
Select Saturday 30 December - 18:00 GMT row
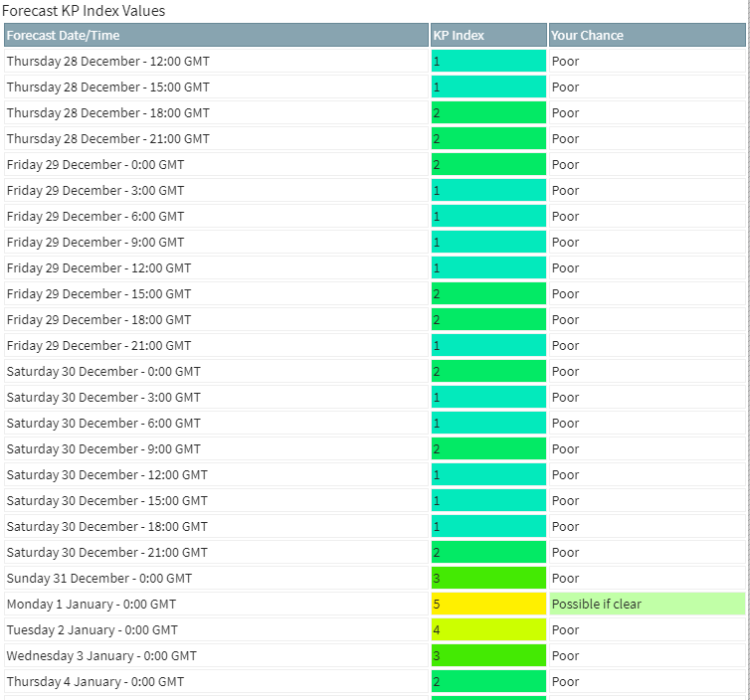point(375,526)
